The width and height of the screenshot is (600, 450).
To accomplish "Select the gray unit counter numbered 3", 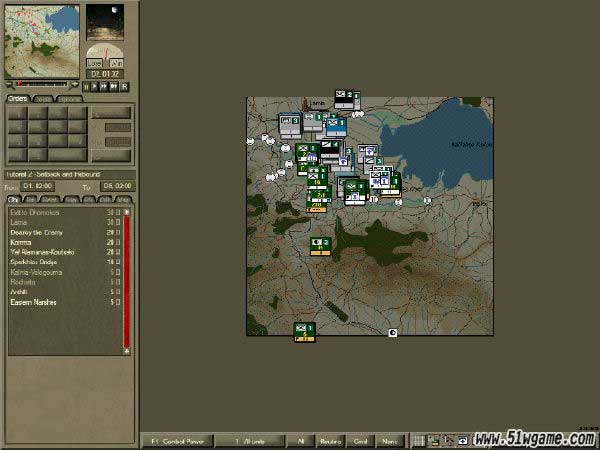I will pyautogui.click(x=290, y=126).
